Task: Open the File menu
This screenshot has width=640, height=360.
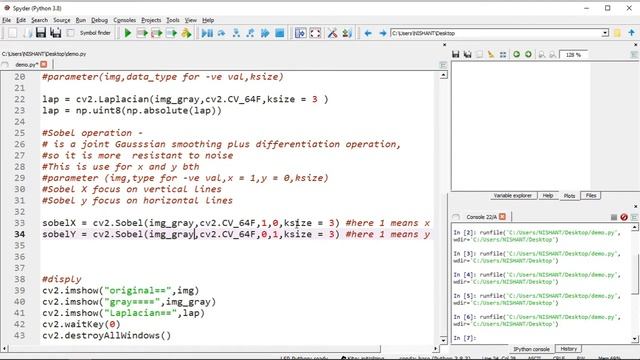Action: 7,20
